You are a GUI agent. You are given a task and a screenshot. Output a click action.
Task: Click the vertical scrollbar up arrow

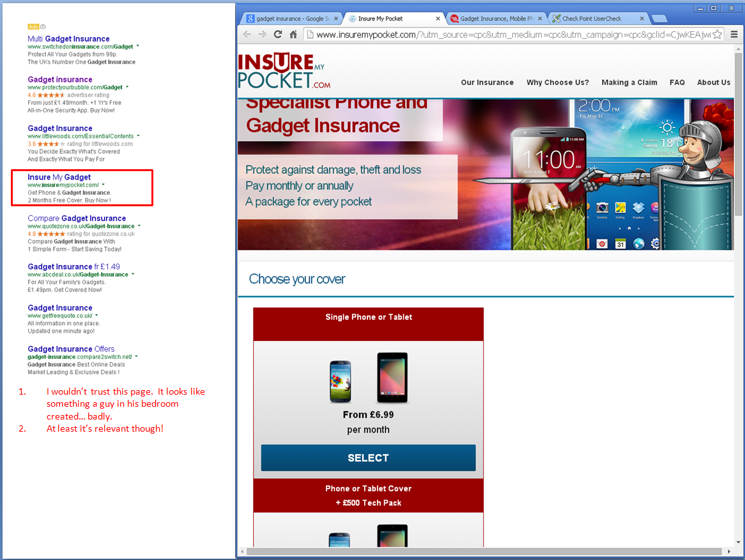[738, 49]
